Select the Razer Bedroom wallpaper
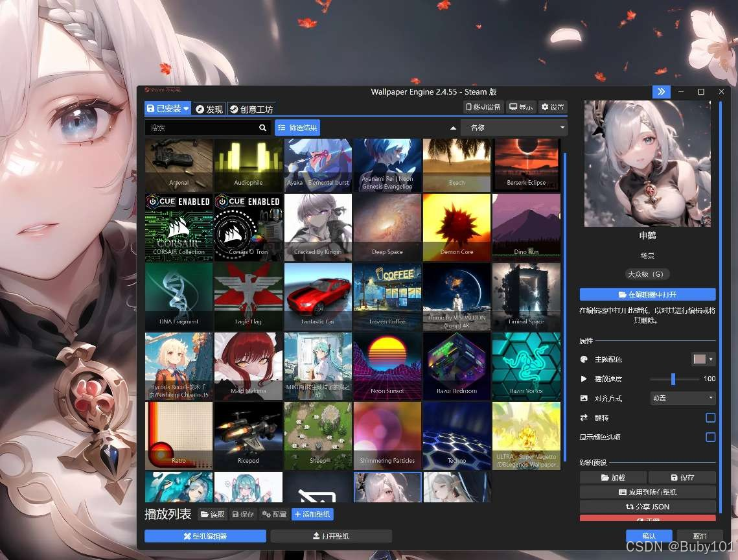The height and width of the screenshot is (560, 738). coord(457,366)
